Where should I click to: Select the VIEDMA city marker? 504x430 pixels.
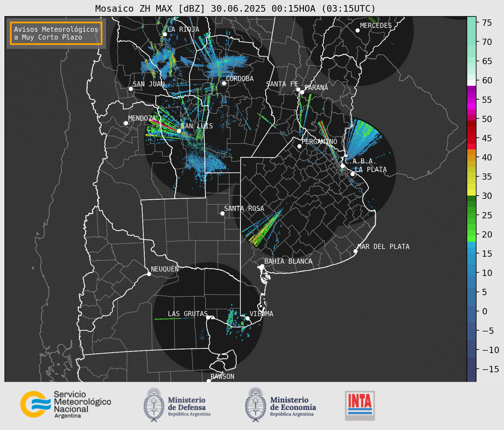247,318
